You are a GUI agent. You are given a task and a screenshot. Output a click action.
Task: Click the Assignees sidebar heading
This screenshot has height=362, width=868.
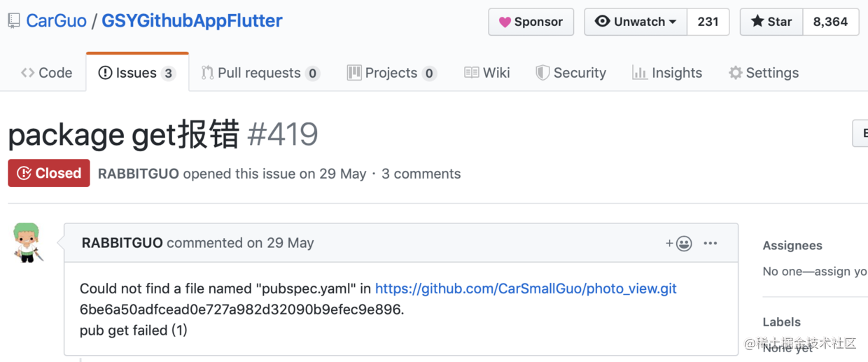[x=792, y=246]
